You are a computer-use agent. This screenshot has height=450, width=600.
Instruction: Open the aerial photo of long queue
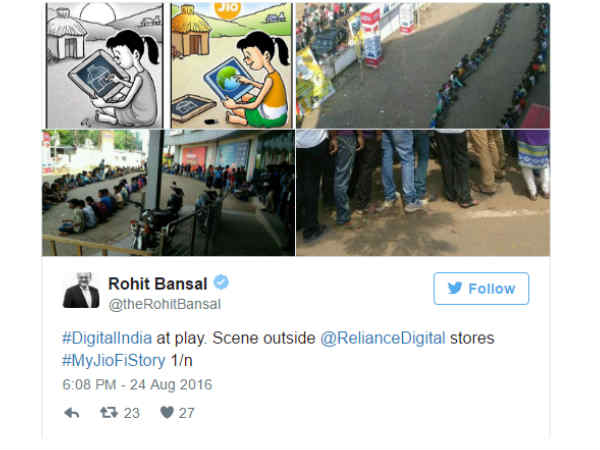click(x=423, y=65)
